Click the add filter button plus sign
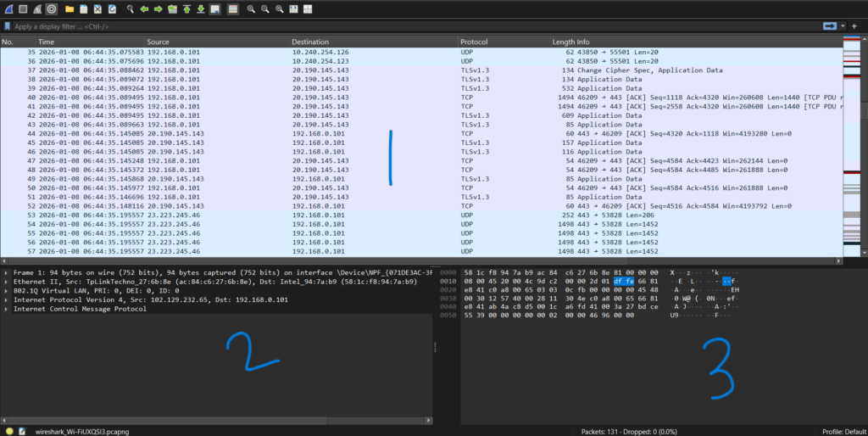The height and width of the screenshot is (436, 868). (855, 27)
